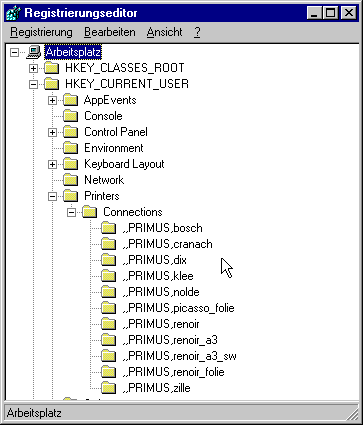Select the ,,PRIMUS,renoir_a3_sw label
The height and width of the screenshot is (425, 363).
point(179,356)
